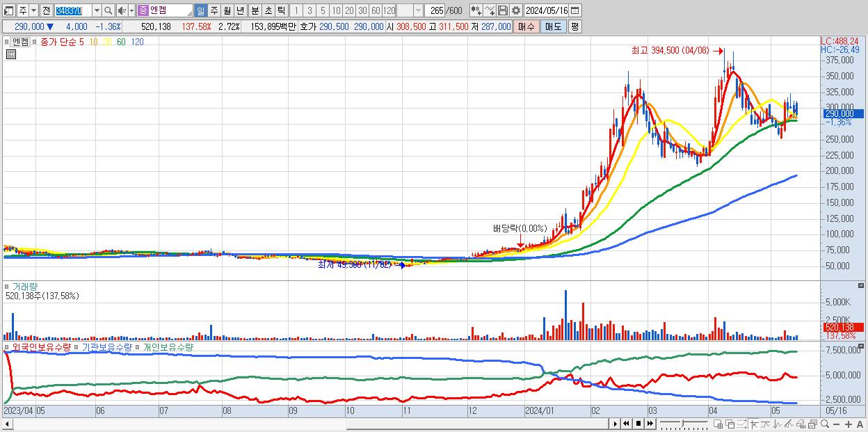Click the 60 moving average legend label
This screenshot has width=868, height=432.
[x=121, y=42]
